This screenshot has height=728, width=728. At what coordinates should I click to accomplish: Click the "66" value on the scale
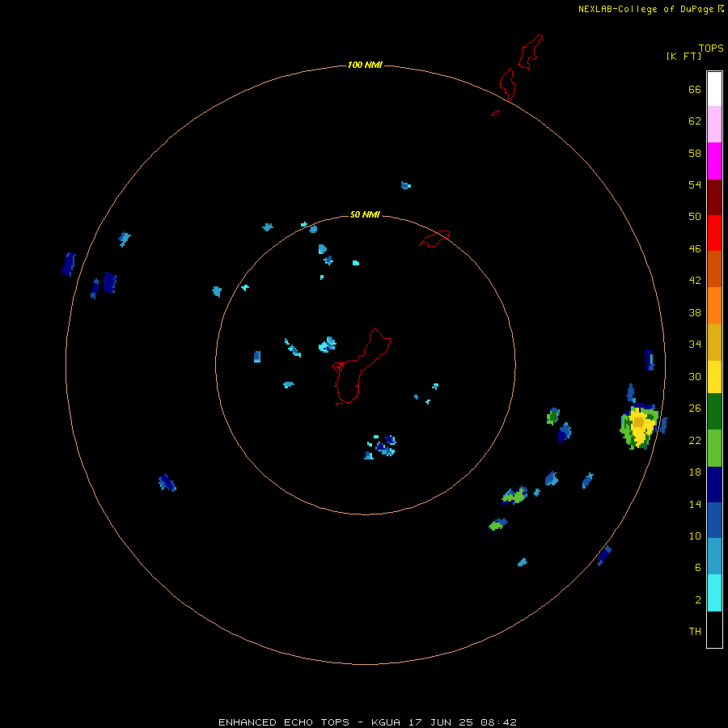(695, 90)
